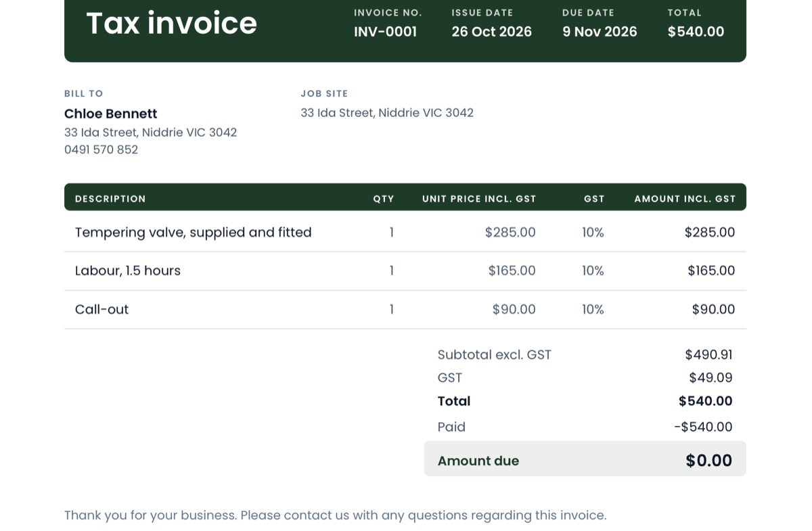Click the bold 'Total' label
This screenshot has height=531, width=812.
point(454,401)
